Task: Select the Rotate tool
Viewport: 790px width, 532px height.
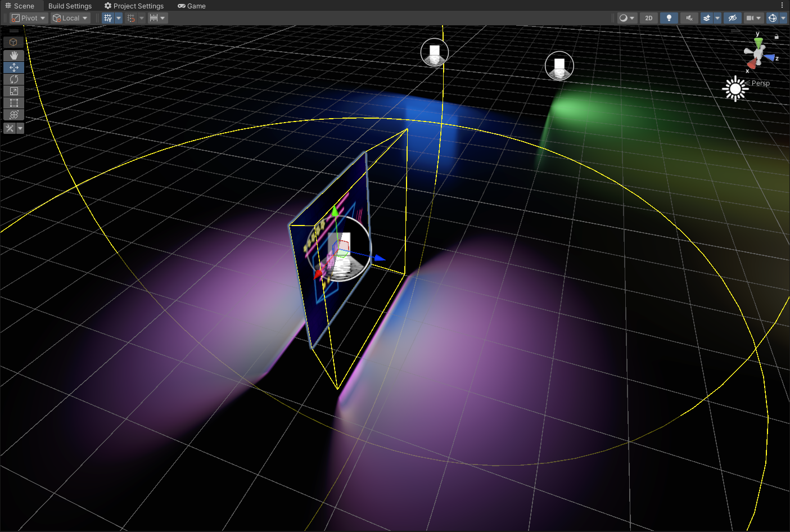Action: point(13,79)
